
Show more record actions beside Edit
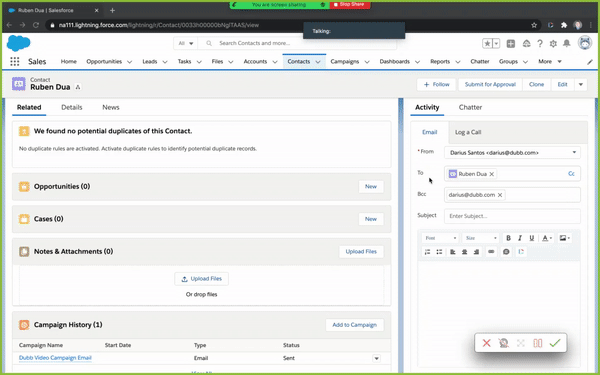580,85
